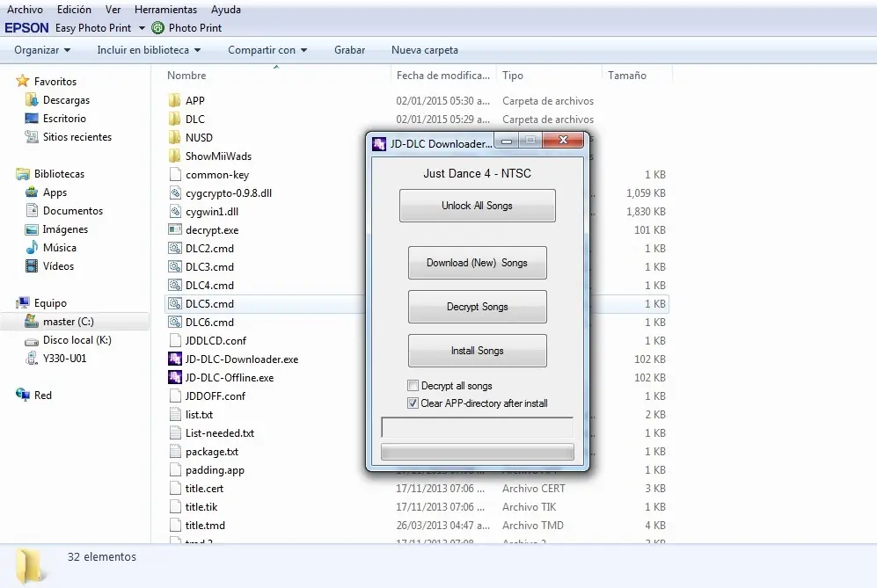Select the List-needed.txt file name
Screen dimensions: 877x588
220,432
